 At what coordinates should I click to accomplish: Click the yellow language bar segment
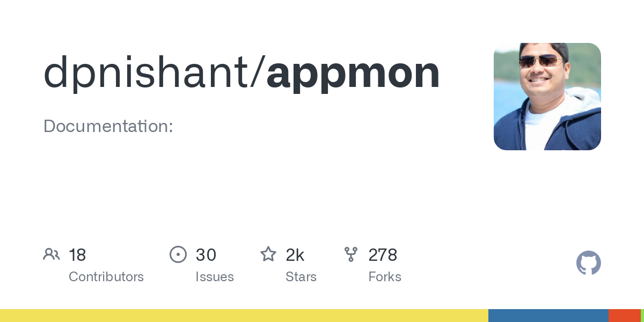244,316
